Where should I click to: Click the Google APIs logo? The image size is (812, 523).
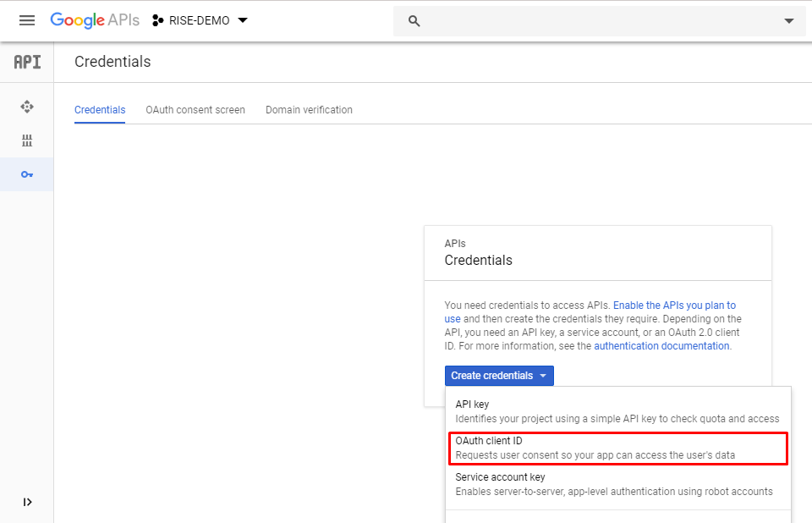(95, 20)
